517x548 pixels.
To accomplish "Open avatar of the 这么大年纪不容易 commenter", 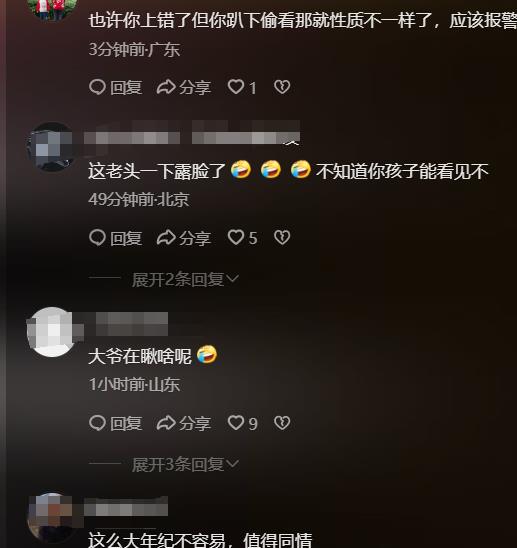I will (52, 518).
